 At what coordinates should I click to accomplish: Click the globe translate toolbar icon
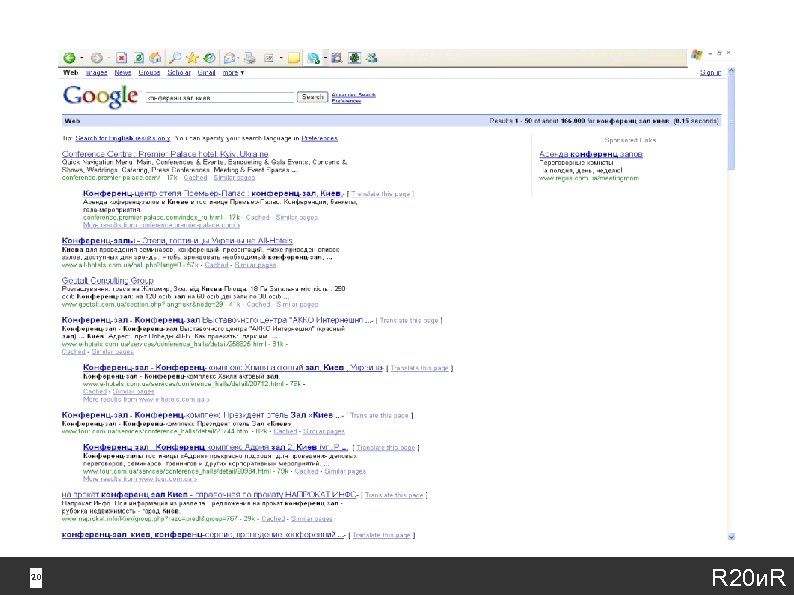pos(313,58)
